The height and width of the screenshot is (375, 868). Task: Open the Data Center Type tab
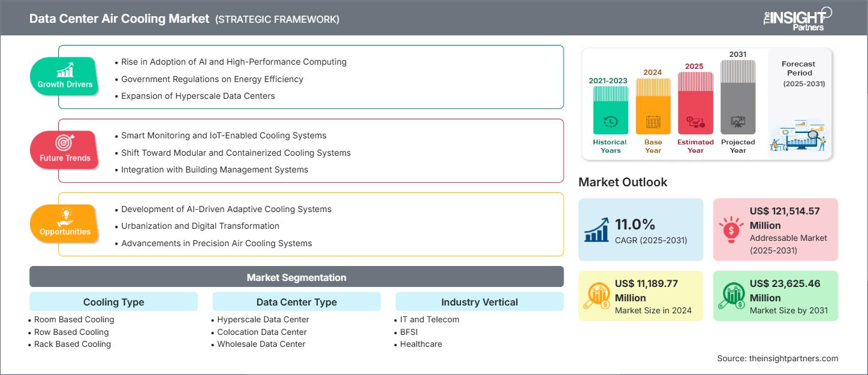tap(296, 301)
